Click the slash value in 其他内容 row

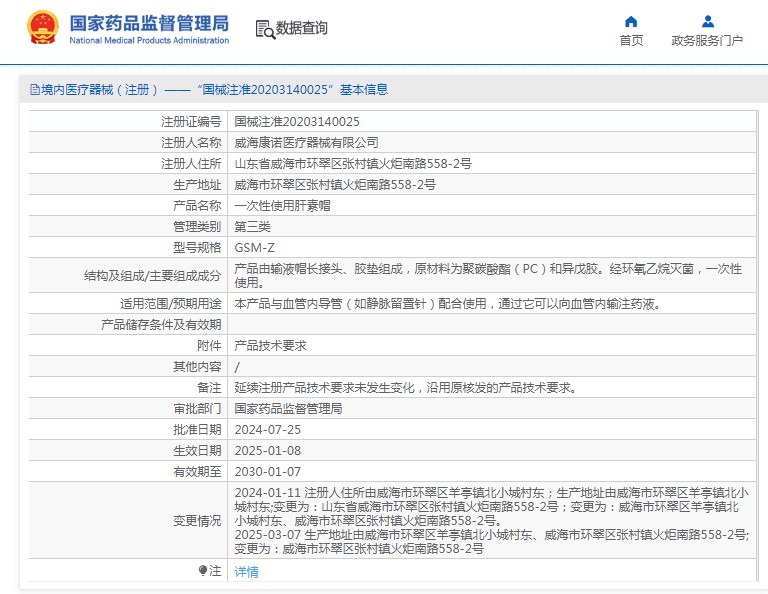(x=237, y=367)
